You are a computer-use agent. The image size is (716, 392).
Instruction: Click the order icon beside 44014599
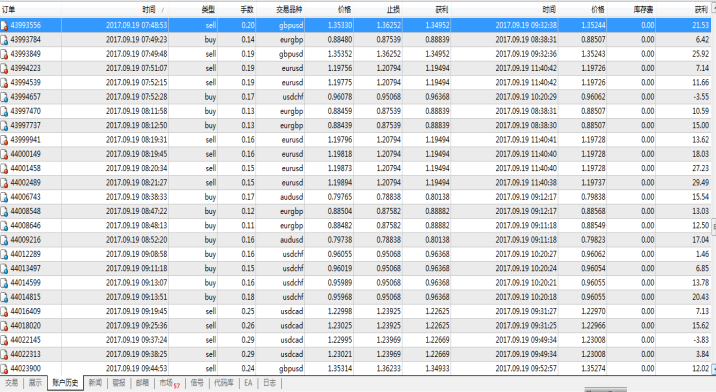pyautogui.click(x=4, y=283)
